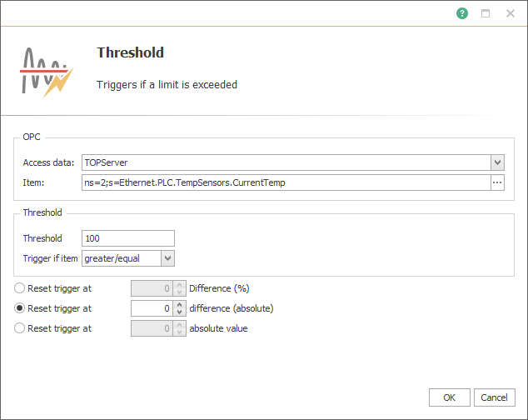Screen dimensions: 528x420
Task: Click the difference (absolute) value field
Action: coord(152,308)
